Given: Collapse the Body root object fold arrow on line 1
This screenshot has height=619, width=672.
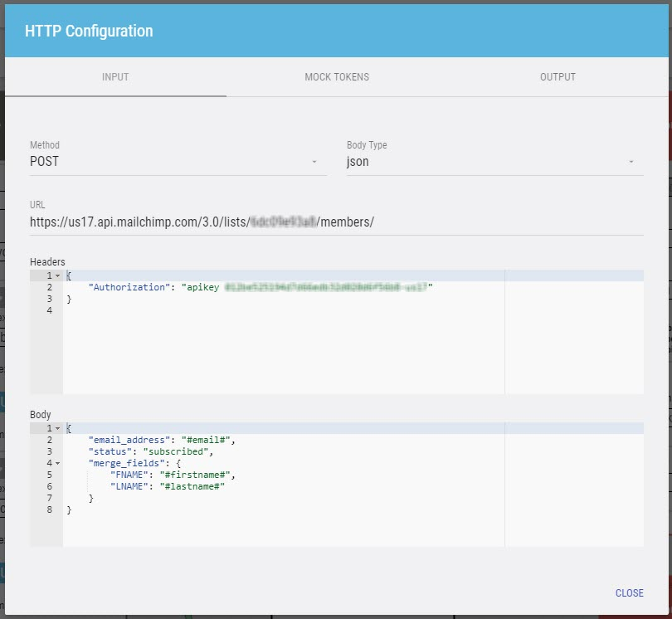Looking at the screenshot, I should 57,428.
